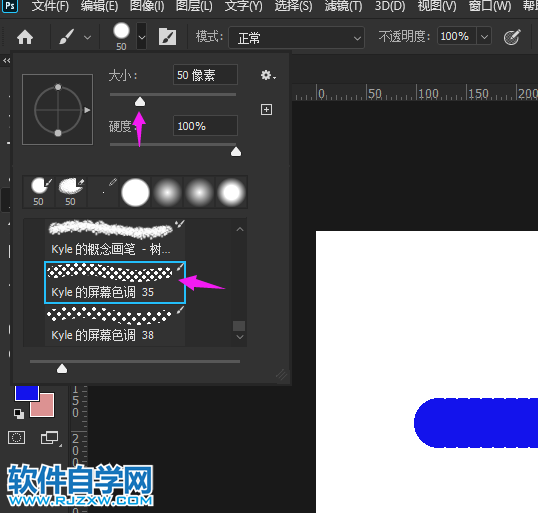538x513 pixels.
Task: Select the second soft round brush
Action: [x=199, y=192]
